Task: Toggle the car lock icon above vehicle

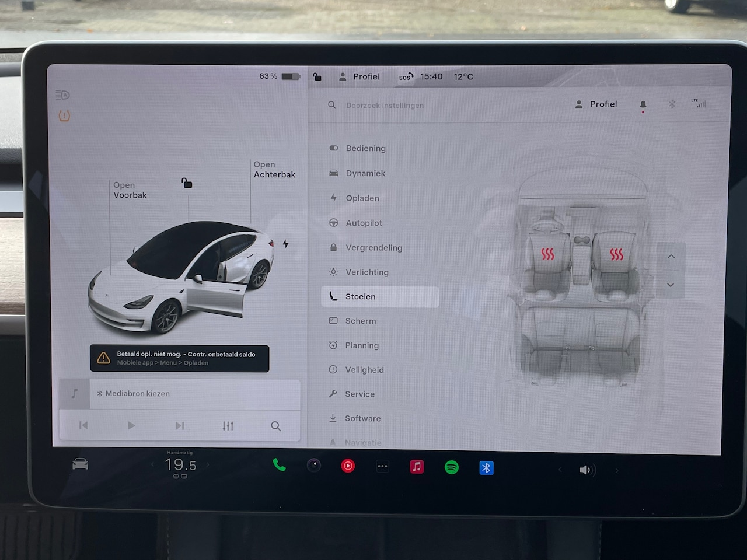Action: [x=187, y=183]
